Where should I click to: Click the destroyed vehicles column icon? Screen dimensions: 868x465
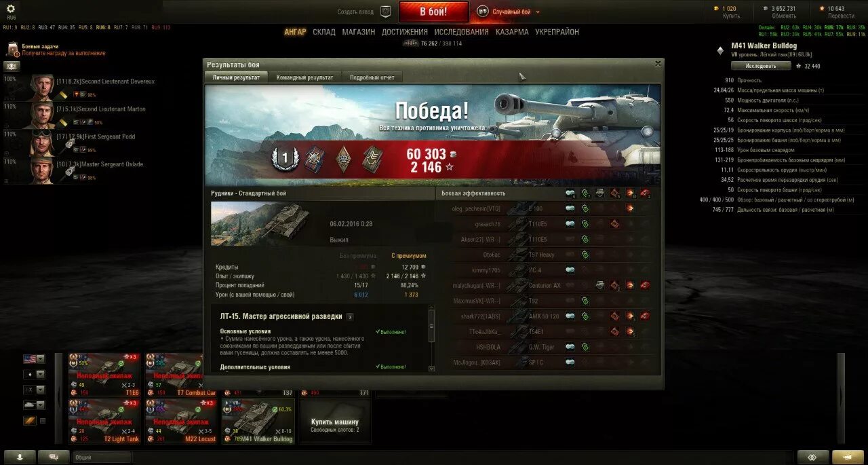click(x=644, y=193)
